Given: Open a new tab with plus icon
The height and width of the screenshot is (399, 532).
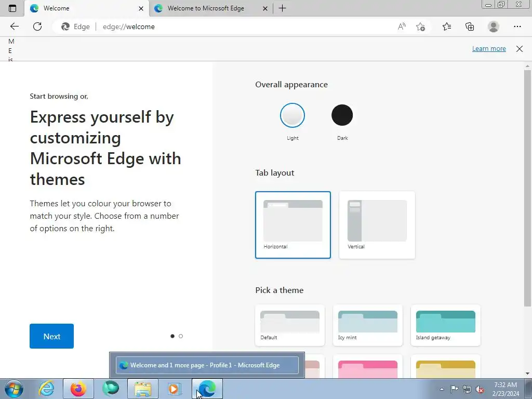Looking at the screenshot, I should 282,8.
